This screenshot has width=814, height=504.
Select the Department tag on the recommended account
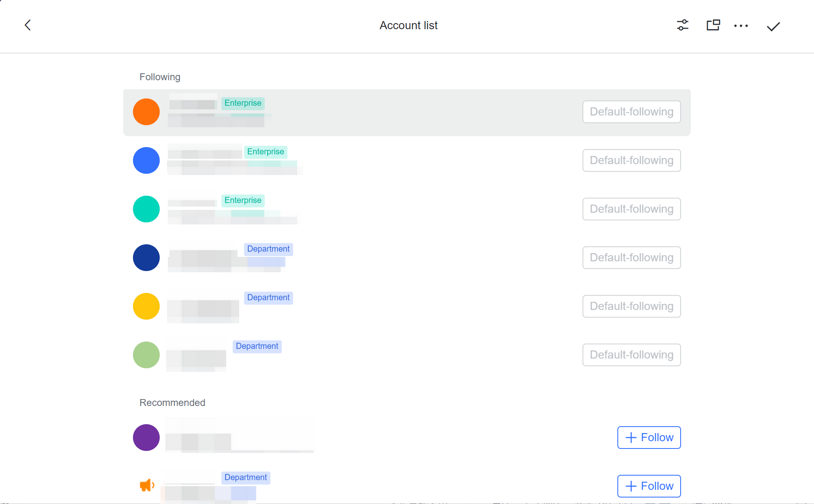point(245,477)
